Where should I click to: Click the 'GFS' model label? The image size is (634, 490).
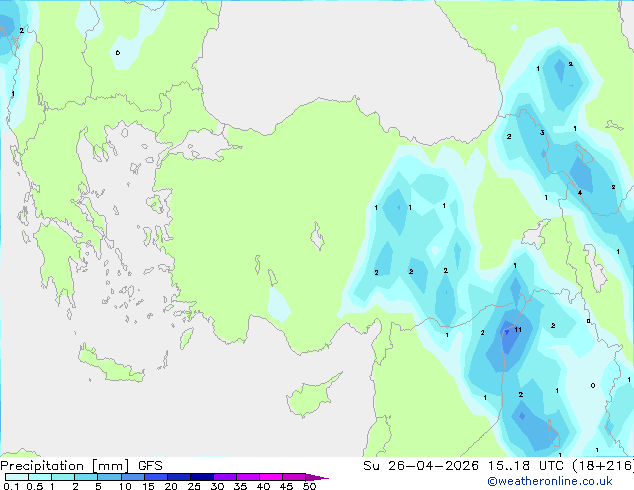click(150, 466)
